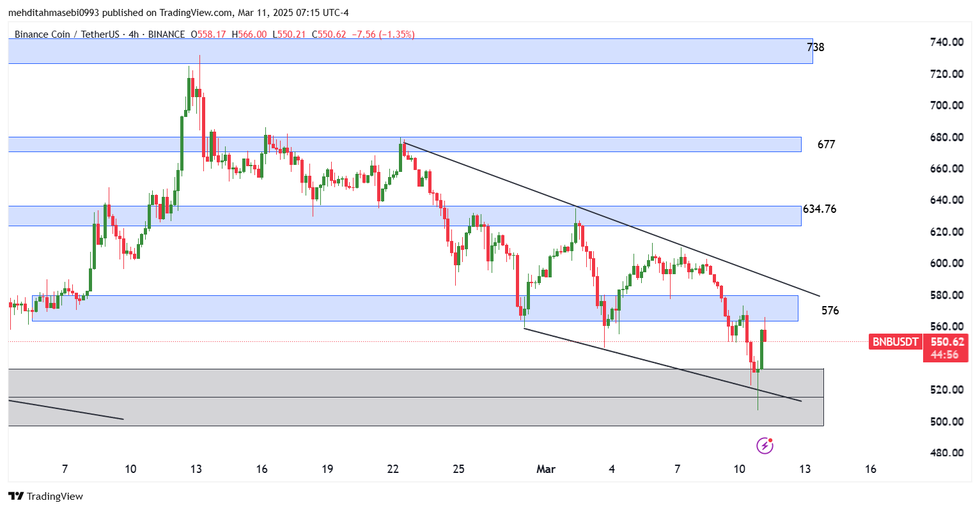Click the 13 date label near the left
Viewport: 980px width, 510px height.
[196, 469]
